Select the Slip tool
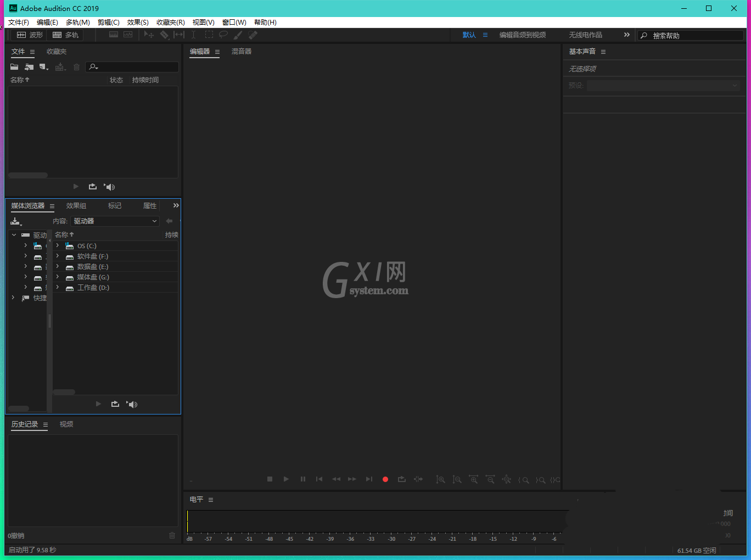 pos(179,35)
